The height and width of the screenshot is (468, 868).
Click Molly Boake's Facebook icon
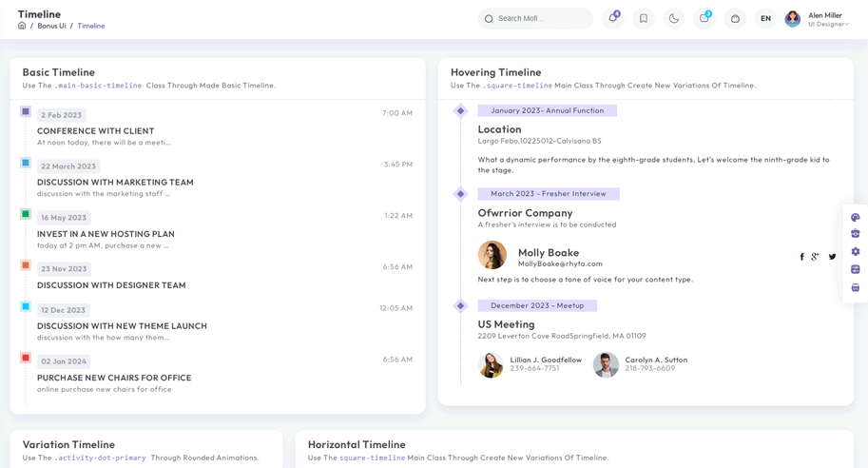click(x=801, y=257)
